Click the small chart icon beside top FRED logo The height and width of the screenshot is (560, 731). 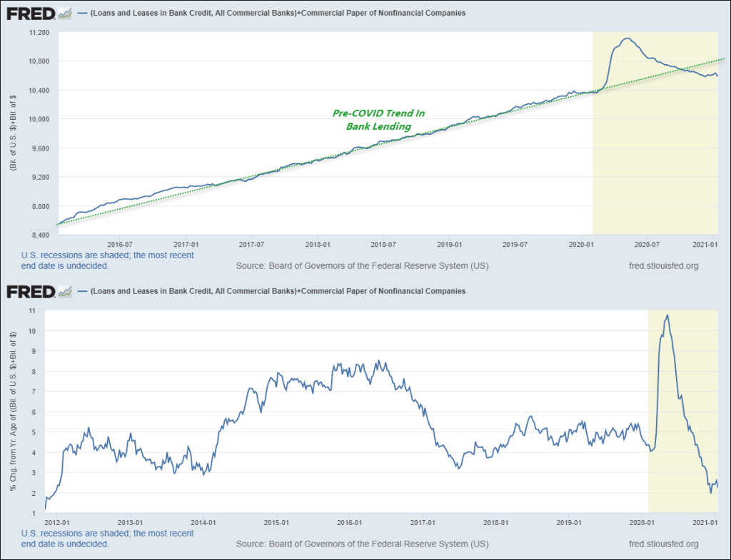(x=65, y=13)
